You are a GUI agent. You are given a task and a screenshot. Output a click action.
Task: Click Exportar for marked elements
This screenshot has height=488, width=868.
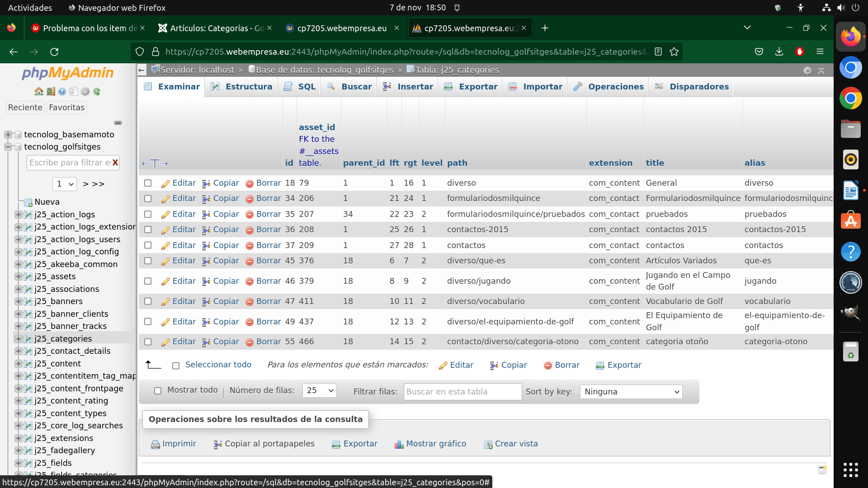click(x=618, y=365)
